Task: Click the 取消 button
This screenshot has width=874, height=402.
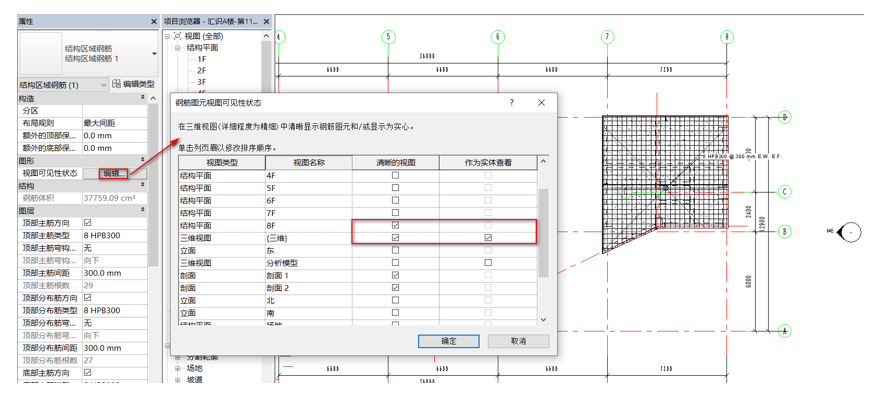Action: click(x=517, y=341)
